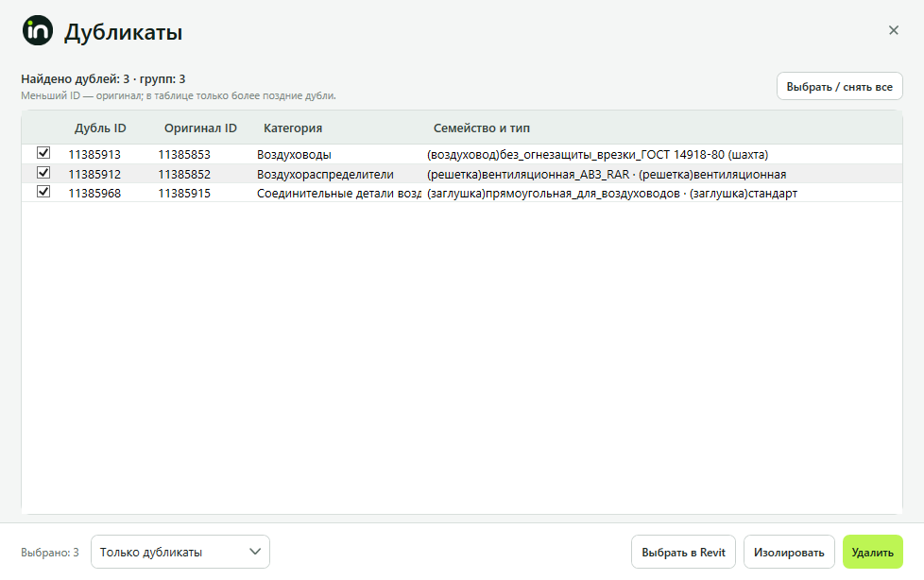Image resolution: width=924 pixels, height=580 pixels.
Task: Select the 'Соединительные детали' row
Action: 462,194
